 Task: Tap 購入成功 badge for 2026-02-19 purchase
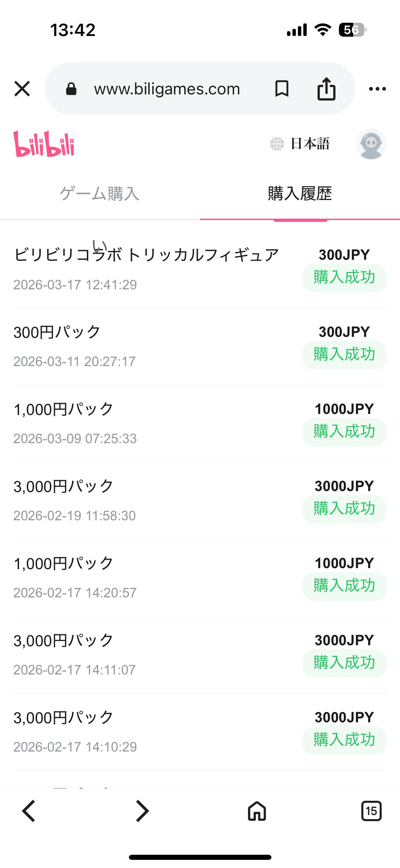tap(344, 509)
